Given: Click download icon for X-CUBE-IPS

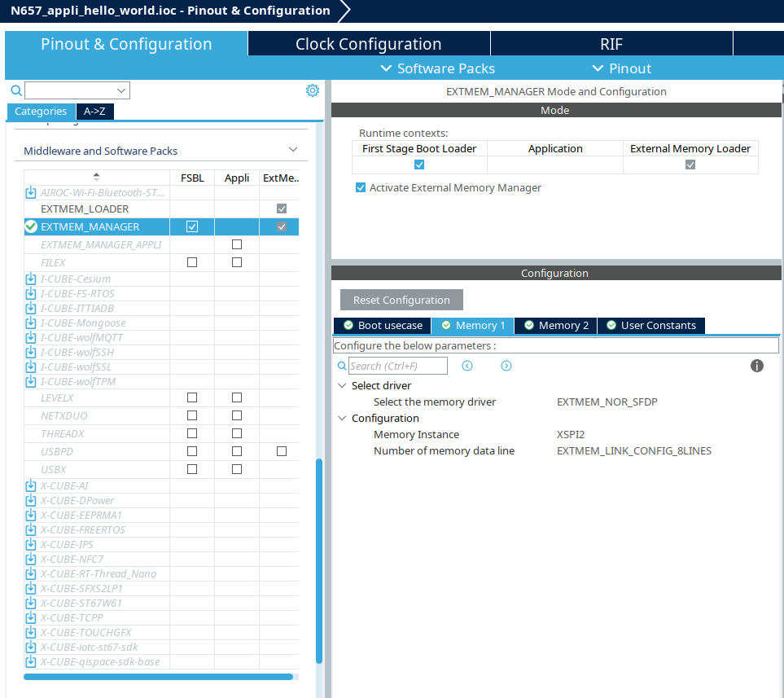Looking at the screenshot, I should [x=31, y=544].
